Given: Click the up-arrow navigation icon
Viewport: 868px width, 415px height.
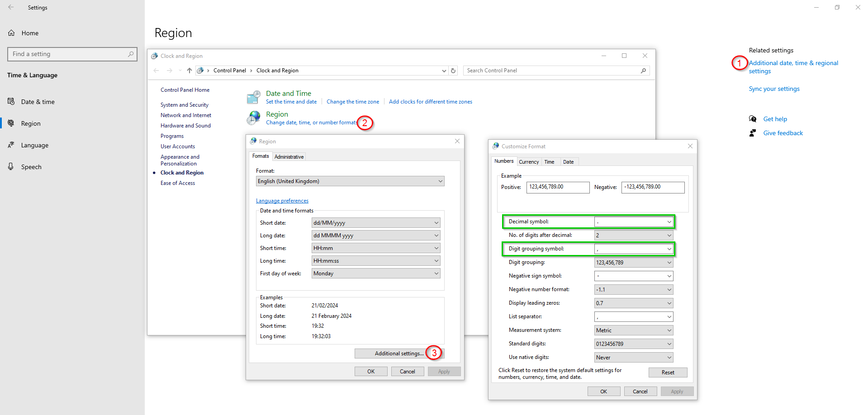Looking at the screenshot, I should (189, 70).
